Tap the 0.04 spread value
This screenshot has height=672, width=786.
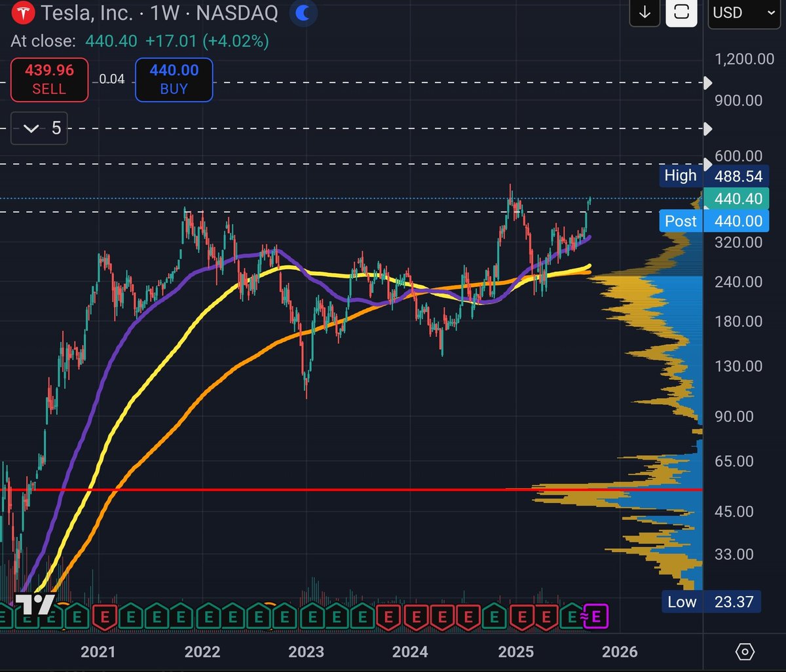(x=111, y=79)
